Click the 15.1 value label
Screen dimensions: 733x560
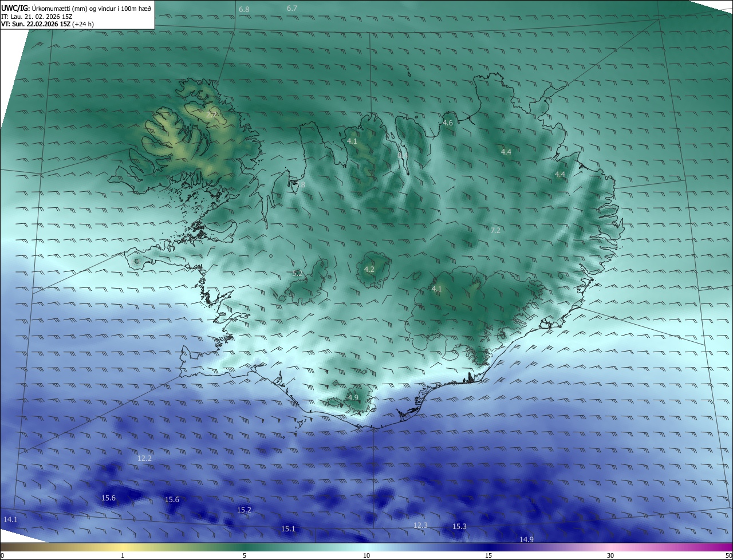tap(289, 529)
